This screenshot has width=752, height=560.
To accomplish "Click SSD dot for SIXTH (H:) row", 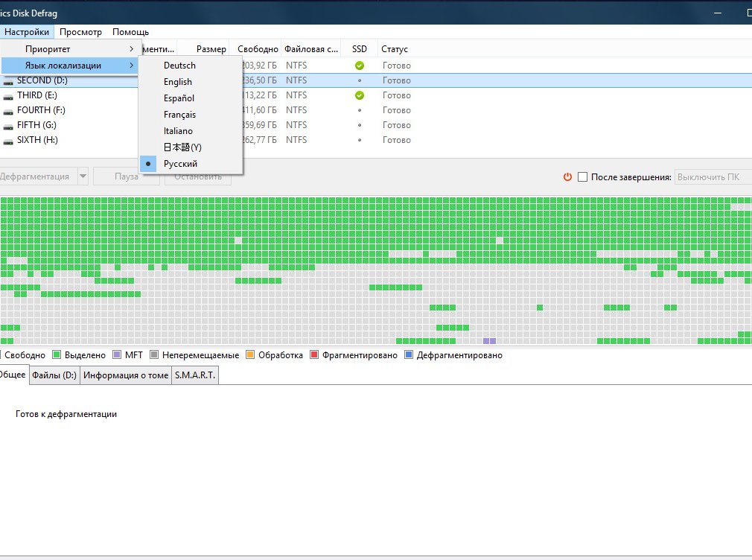I will [x=360, y=140].
